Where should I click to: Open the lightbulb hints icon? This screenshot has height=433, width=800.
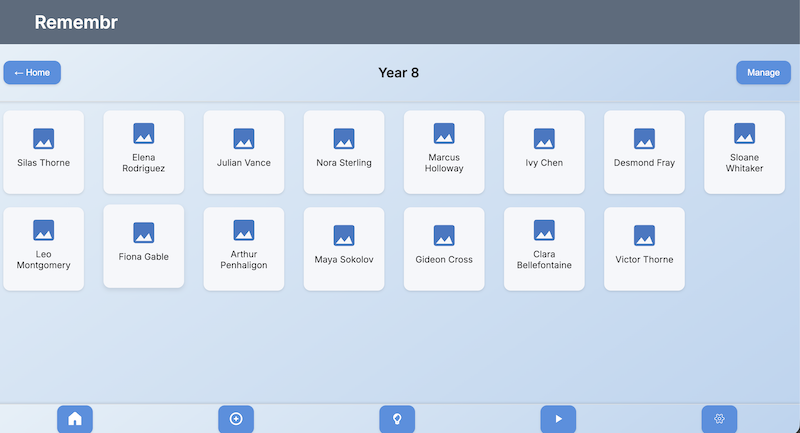point(397,419)
